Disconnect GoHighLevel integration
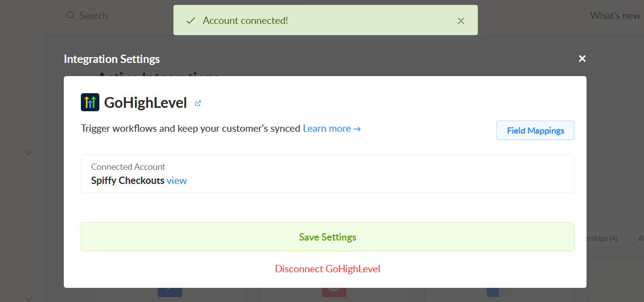 (327, 269)
